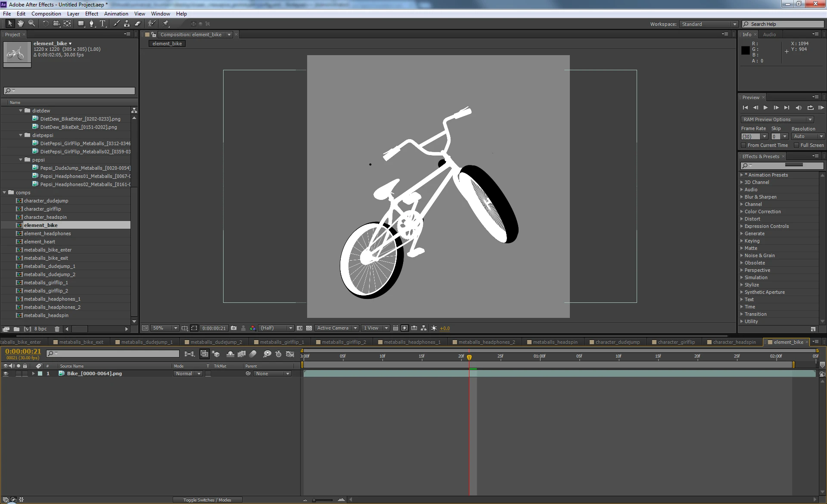Toggle Preserve Underlying Transparency for Bike layer

click(208, 373)
